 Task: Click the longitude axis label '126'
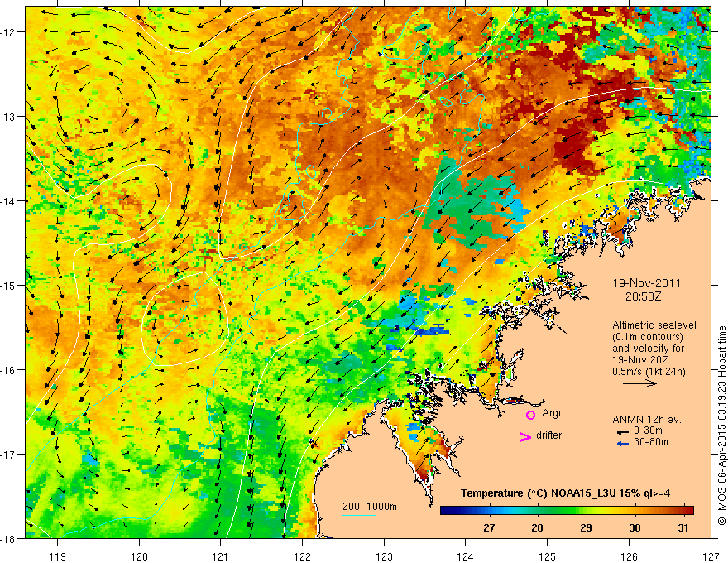coord(629,556)
